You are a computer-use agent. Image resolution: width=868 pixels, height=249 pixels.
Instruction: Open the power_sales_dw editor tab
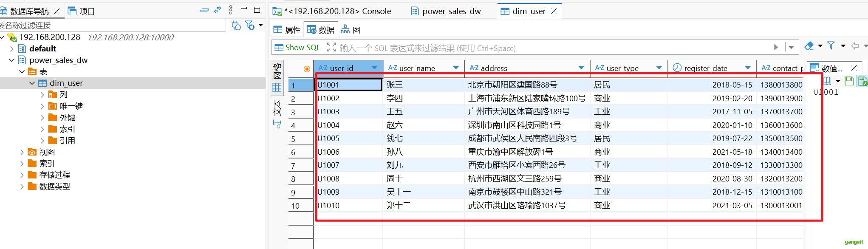(446, 11)
